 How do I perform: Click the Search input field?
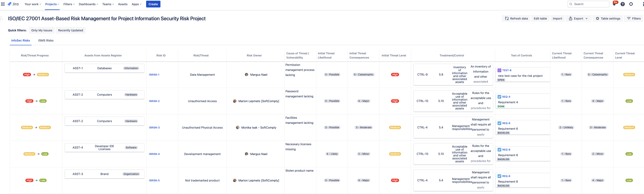588,4
